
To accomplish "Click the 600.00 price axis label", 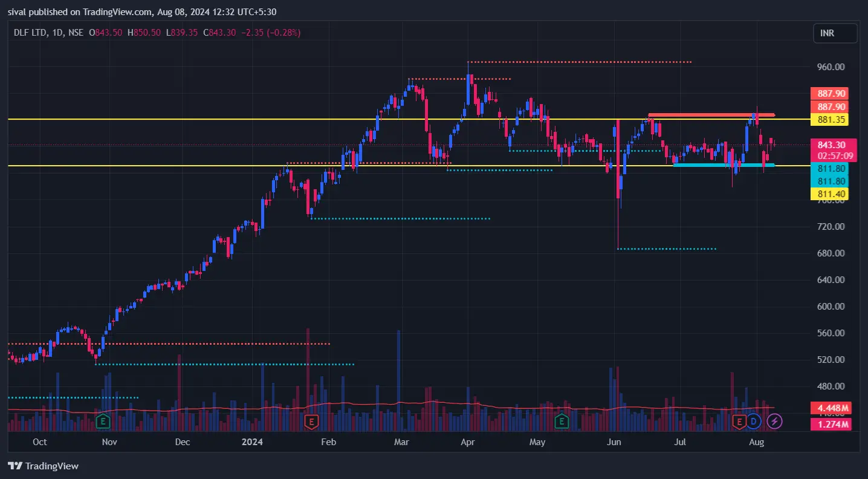I will pyautogui.click(x=831, y=306).
